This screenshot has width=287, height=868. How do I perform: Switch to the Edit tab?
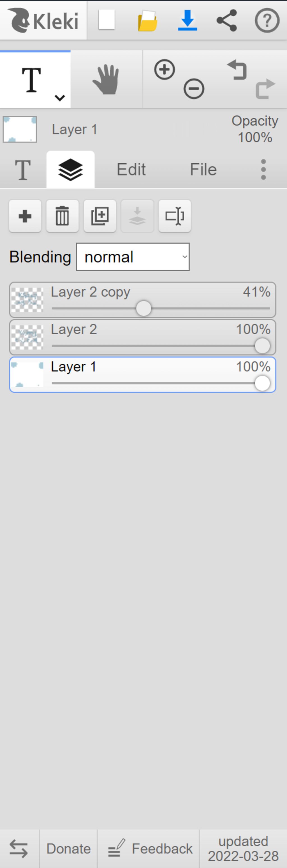[x=131, y=170]
